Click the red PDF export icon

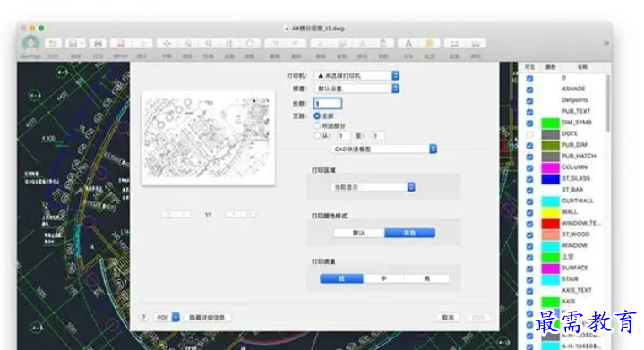(121, 44)
